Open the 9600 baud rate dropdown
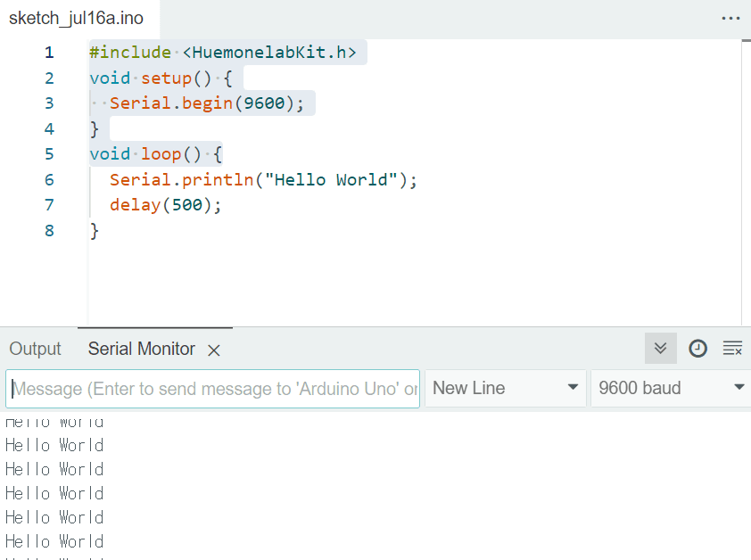751x560 pixels. (670, 388)
